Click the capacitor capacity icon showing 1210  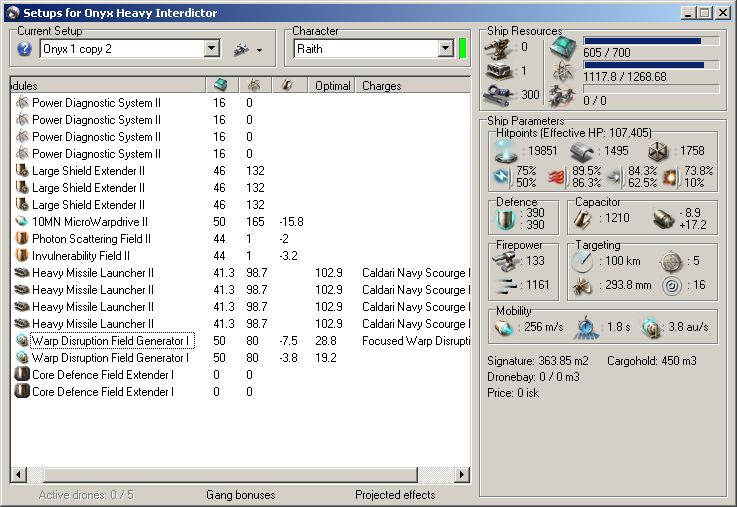point(583,218)
